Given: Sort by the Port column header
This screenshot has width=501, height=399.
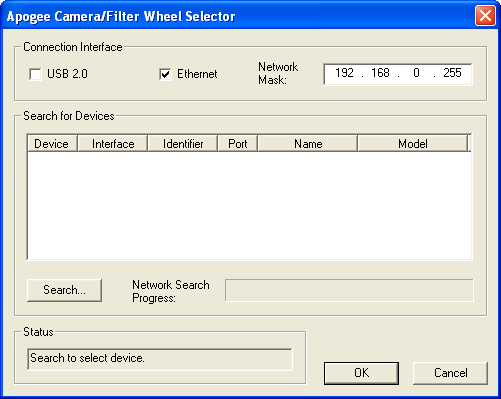Looking at the screenshot, I should [x=238, y=144].
